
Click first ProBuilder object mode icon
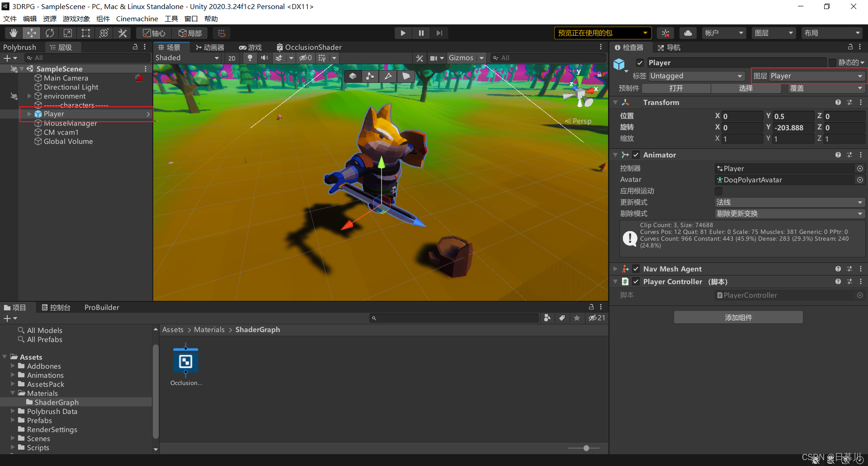pyautogui.click(x=353, y=76)
